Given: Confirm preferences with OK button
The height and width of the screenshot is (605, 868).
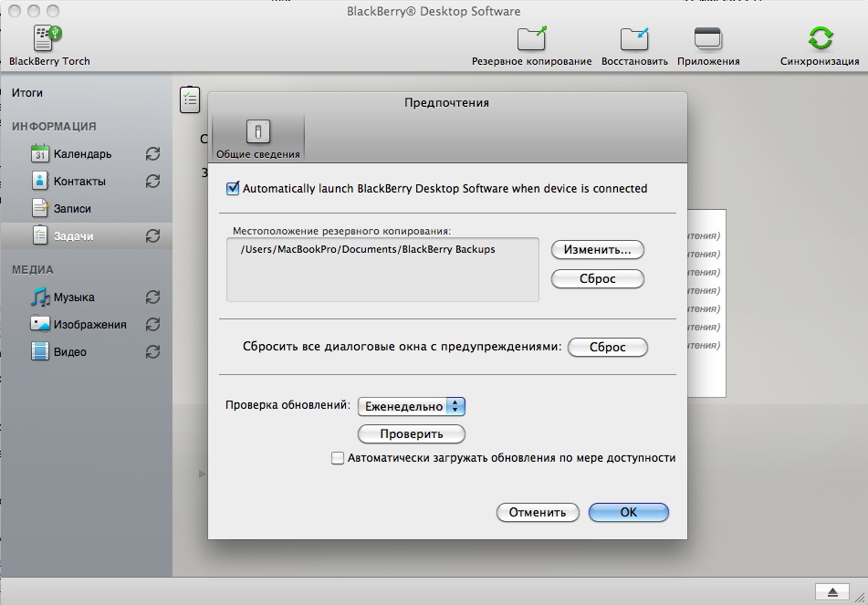Looking at the screenshot, I should pos(628,513).
